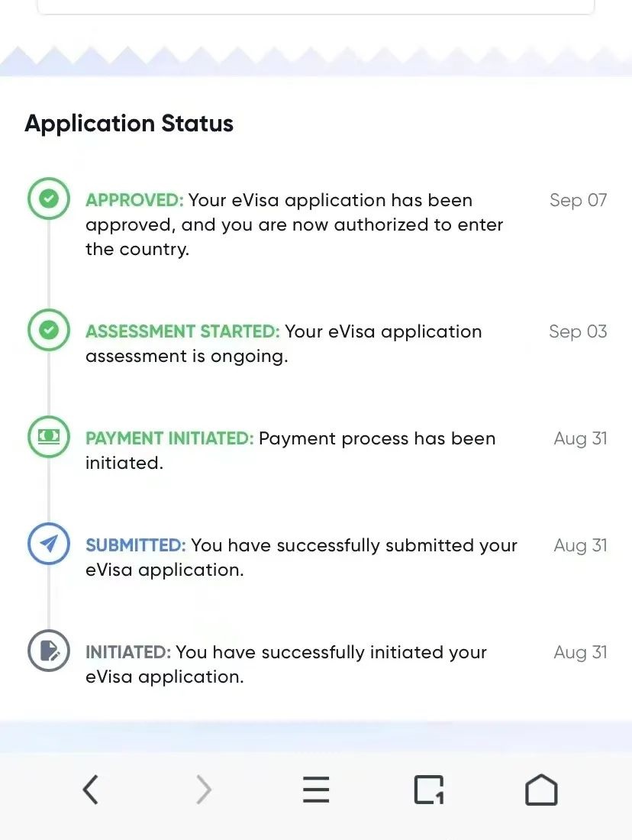This screenshot has width=632, height=840.
Task: Click the ASSESSMENT STARTED checkmark icon
Action: [x=49, y=330]
